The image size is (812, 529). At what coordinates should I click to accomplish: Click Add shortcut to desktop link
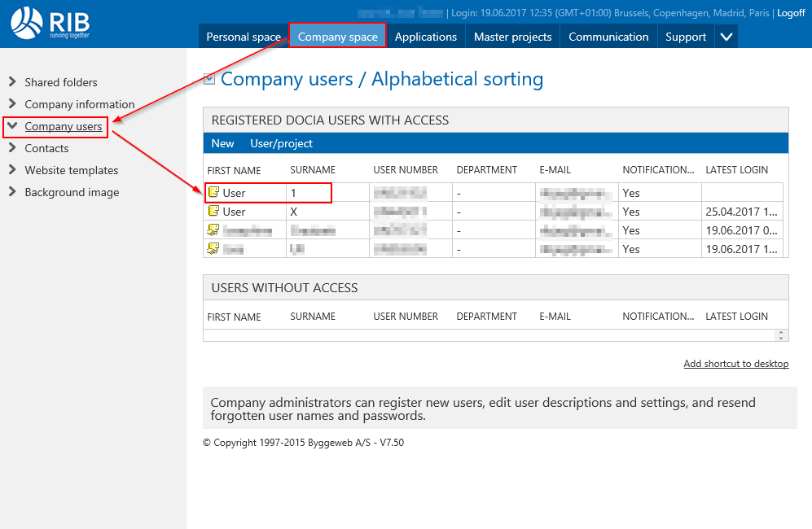(x=735, y=364)
